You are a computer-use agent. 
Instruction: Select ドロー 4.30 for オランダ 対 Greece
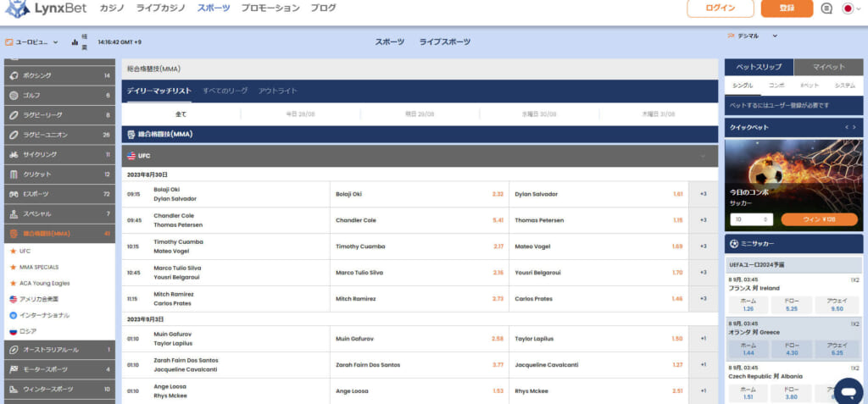point(793,349)
